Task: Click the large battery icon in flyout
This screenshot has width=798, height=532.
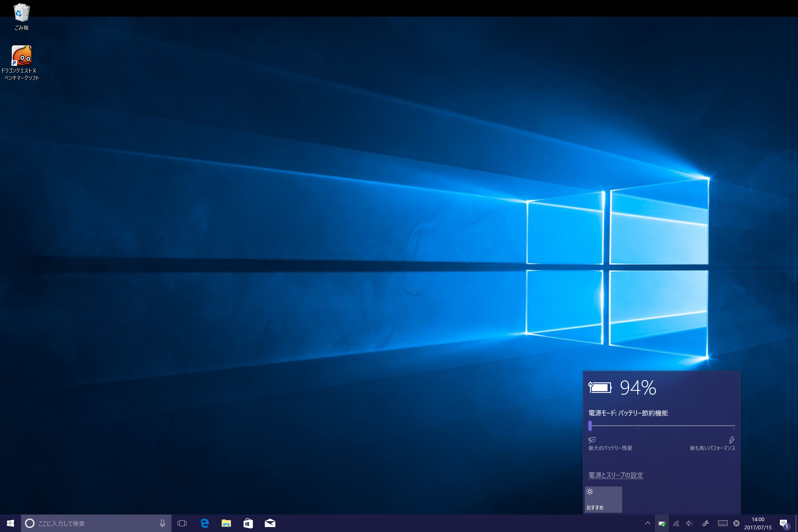Action: point(600,387)
